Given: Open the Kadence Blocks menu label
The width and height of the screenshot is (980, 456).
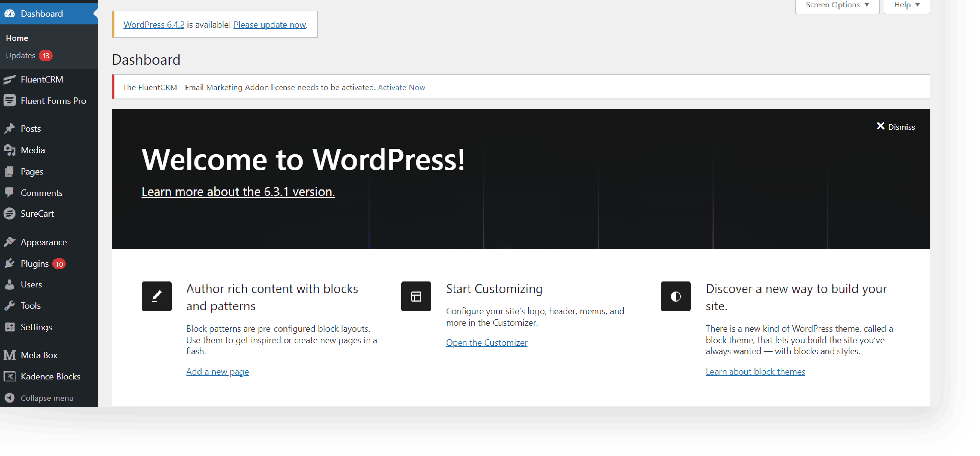Looking at the screenshot, I should pyautogui.click(x=50, y=376).
